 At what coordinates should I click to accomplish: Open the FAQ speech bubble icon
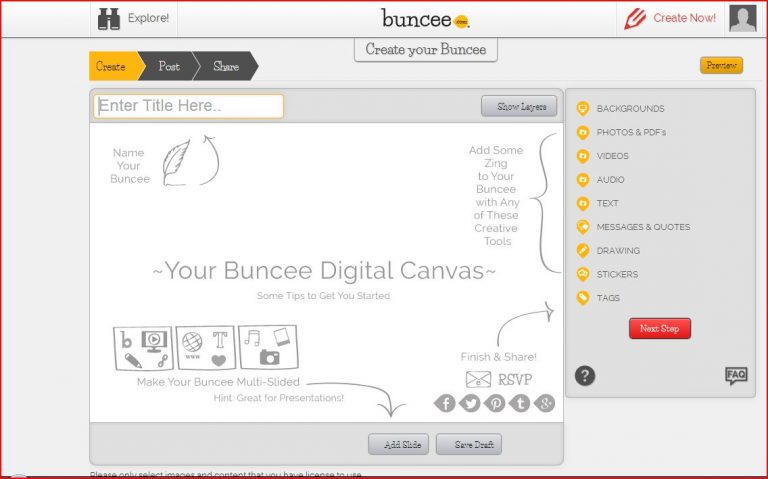click(x=736, y=376)
